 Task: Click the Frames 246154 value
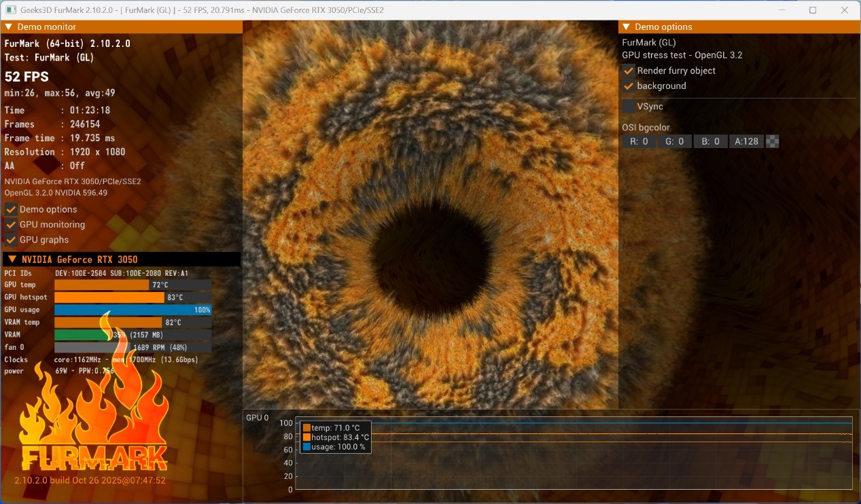click(85, 124)
